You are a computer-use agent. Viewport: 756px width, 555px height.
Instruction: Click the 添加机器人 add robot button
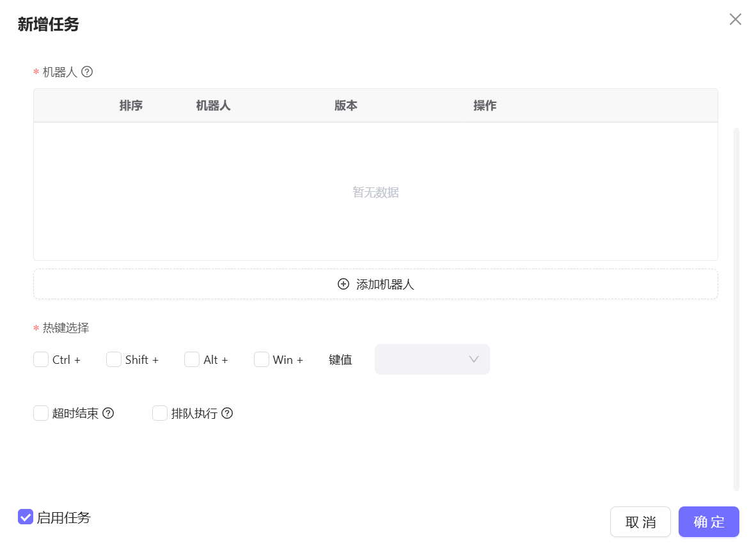click(x=375, y=284)
